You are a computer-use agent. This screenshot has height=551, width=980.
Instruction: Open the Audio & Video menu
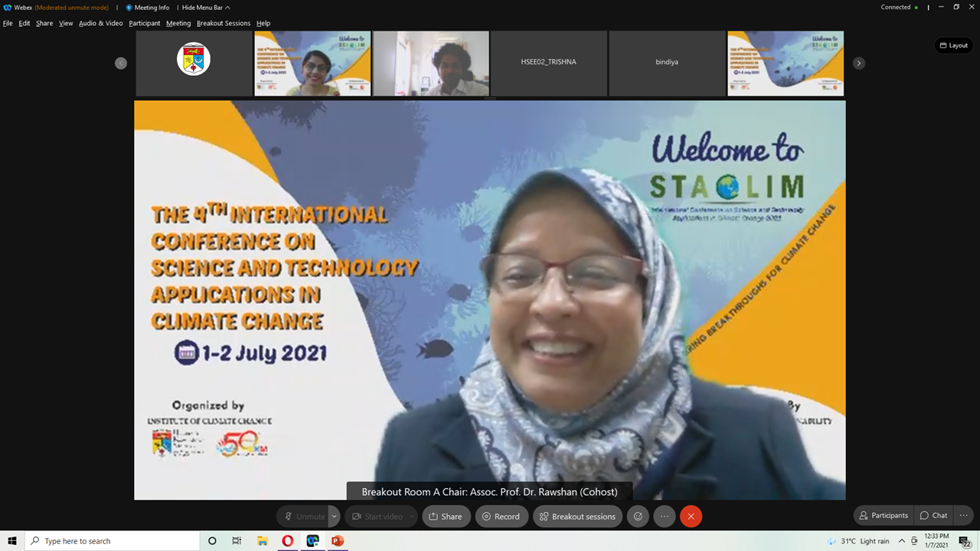(x=100, y=23)
